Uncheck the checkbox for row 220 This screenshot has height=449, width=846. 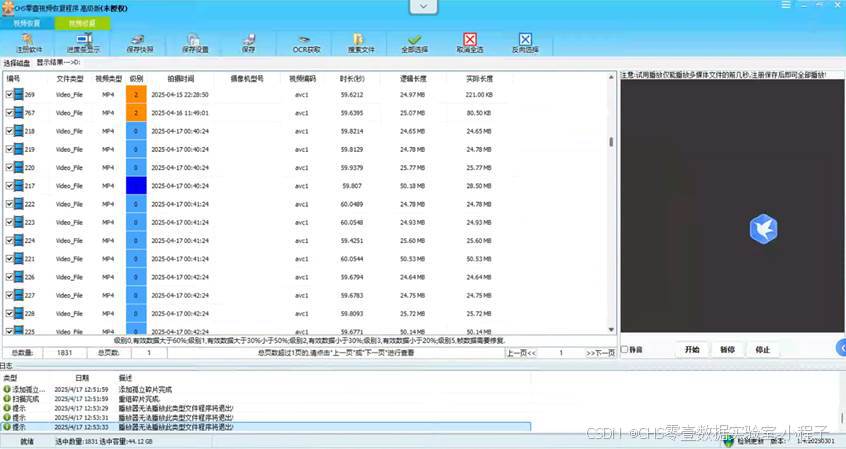point(9,167)
